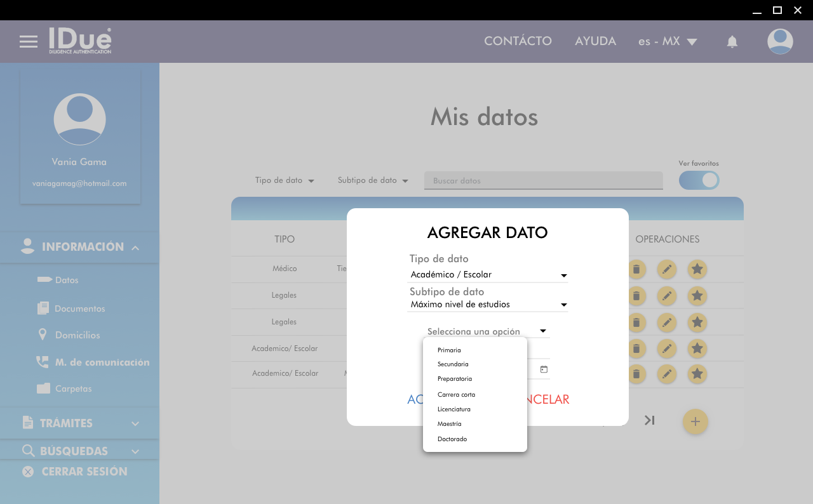813x504 pixels.
Task: Click the round plus add button
Action: pyautogui.click(x=695, y=421)
